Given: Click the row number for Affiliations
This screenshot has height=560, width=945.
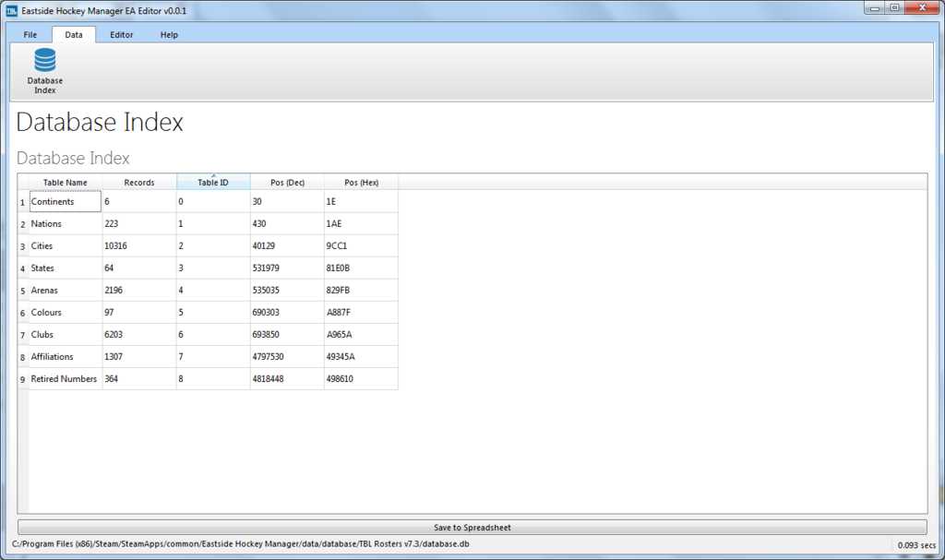Looking at the screenshot, I should point(21,356).
